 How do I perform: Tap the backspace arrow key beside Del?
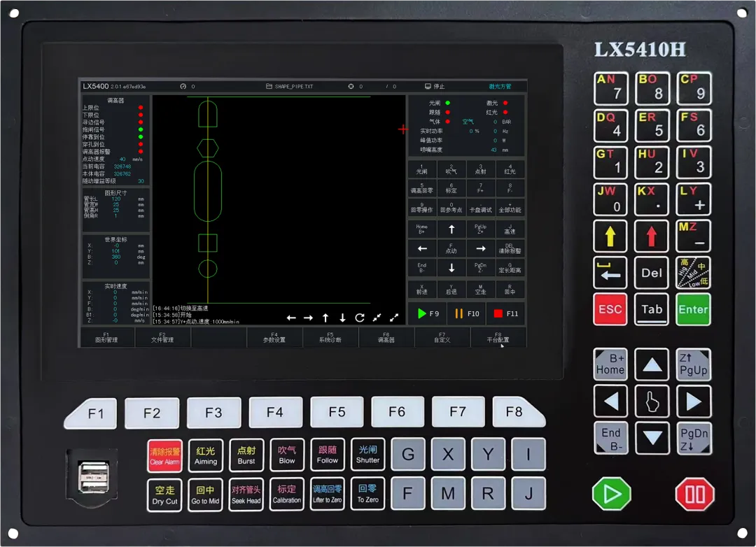pyautogui.click(x=610, y=273)
